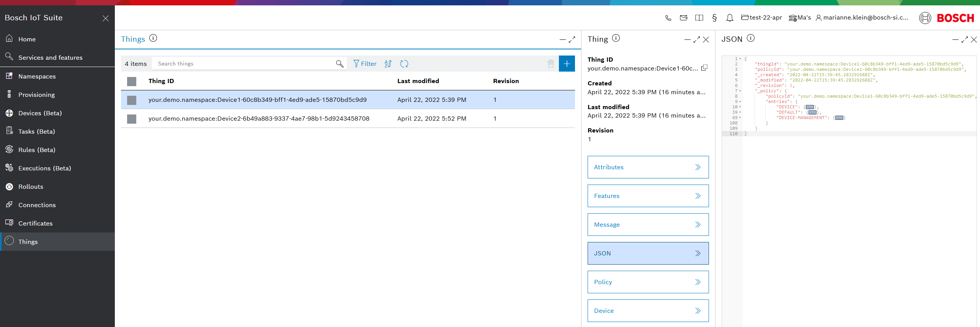Click the Bosch logo
This screenshot has height=327, width=980.
[x=947, y=18]
